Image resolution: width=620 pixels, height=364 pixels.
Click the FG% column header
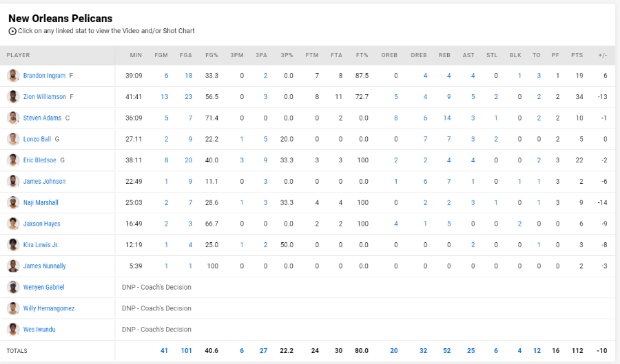click(212, 55)
